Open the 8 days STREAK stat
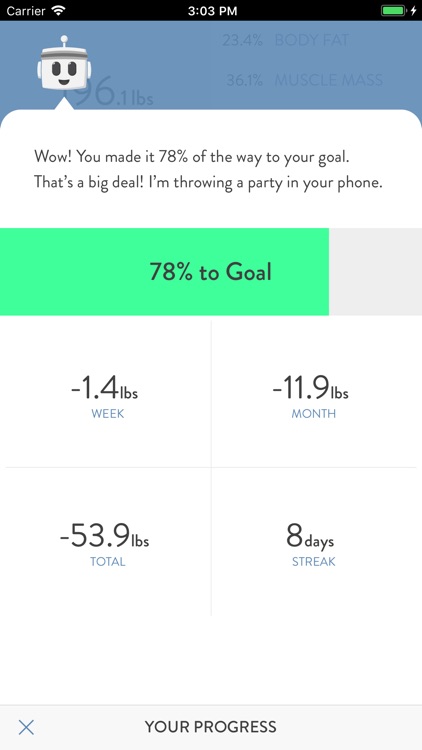Image resolution: width=422 pixels, height=750 pixels. [x=314, y=541]
